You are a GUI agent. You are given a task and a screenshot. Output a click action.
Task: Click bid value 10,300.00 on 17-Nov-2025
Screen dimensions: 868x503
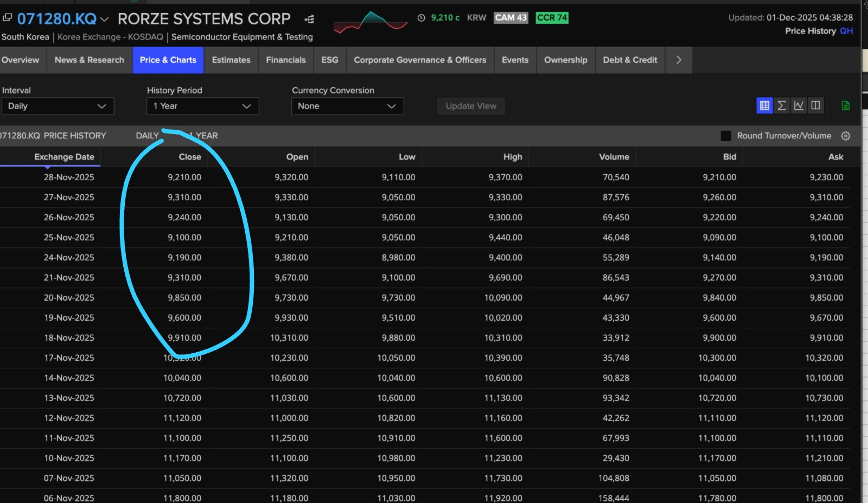(717, 358)
